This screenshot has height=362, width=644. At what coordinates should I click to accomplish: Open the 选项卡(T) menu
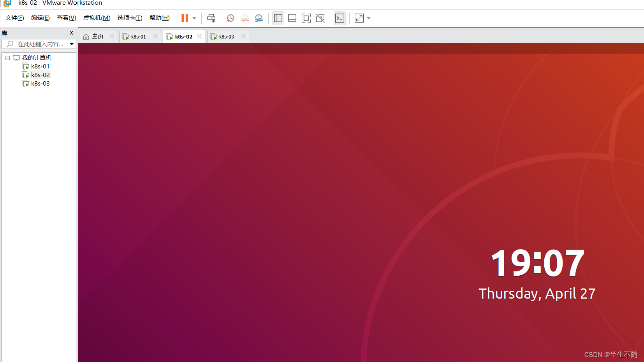pos(130,18)
